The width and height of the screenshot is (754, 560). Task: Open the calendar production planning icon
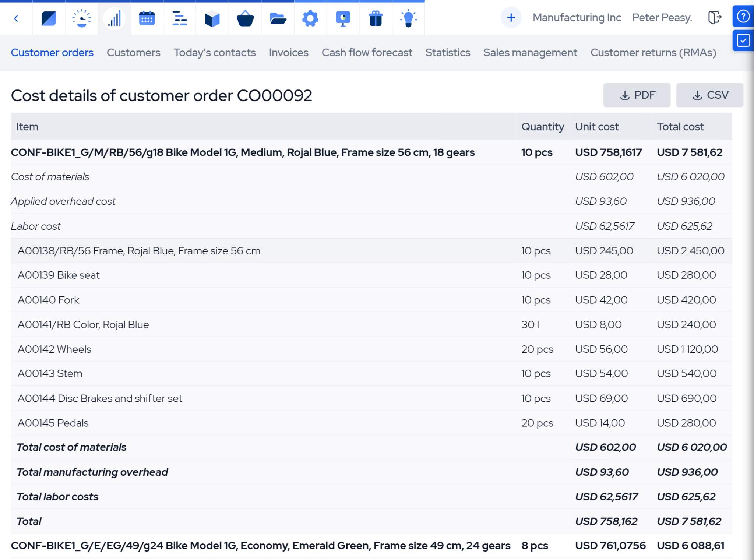(147, 18)
